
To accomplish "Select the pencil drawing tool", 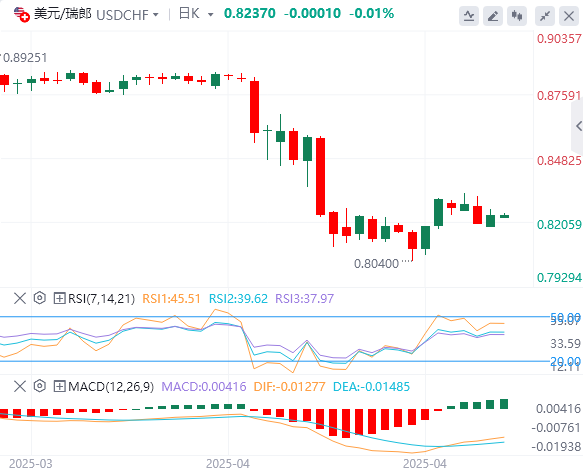I will (493, 16).
